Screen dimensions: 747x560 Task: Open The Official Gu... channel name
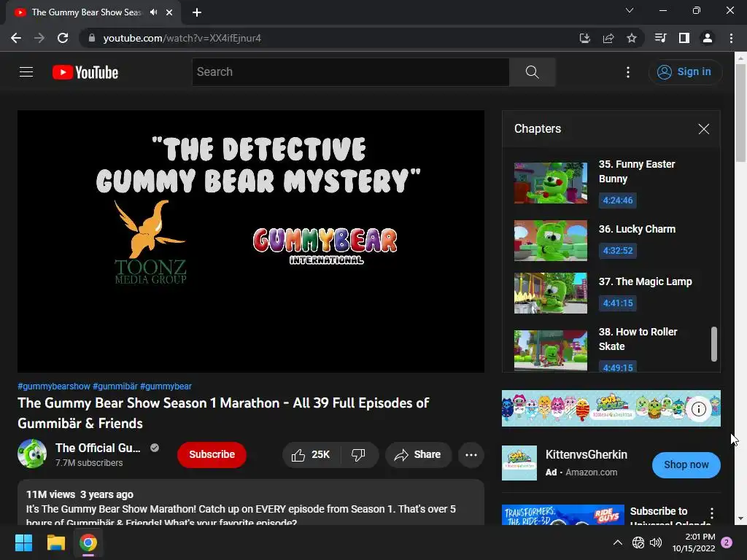pos(98,448)
